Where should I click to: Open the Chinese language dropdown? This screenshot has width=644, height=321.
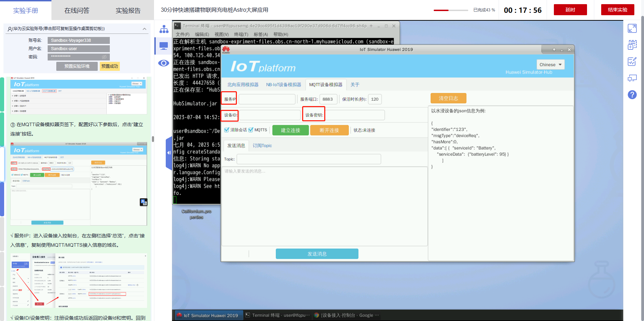coord(550,65)
